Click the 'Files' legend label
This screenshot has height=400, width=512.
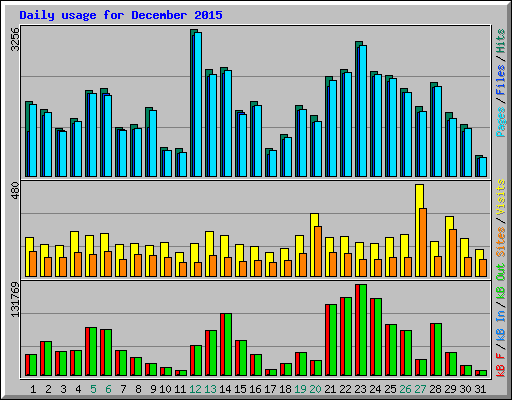(501, 80)
